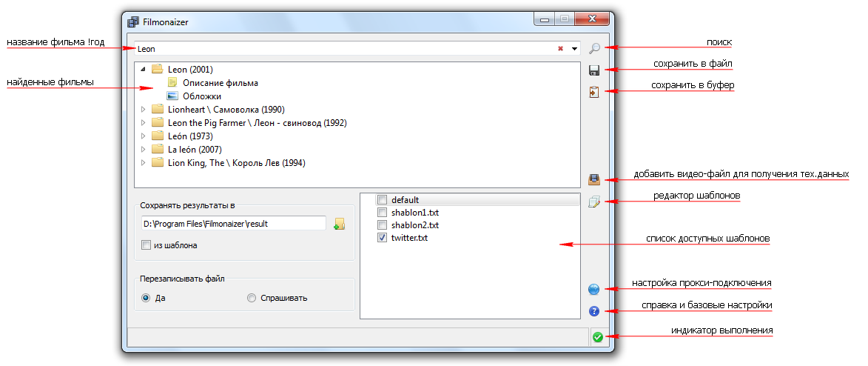Select the "Обложки" covers item
The image size is (868, 366).
201,96
